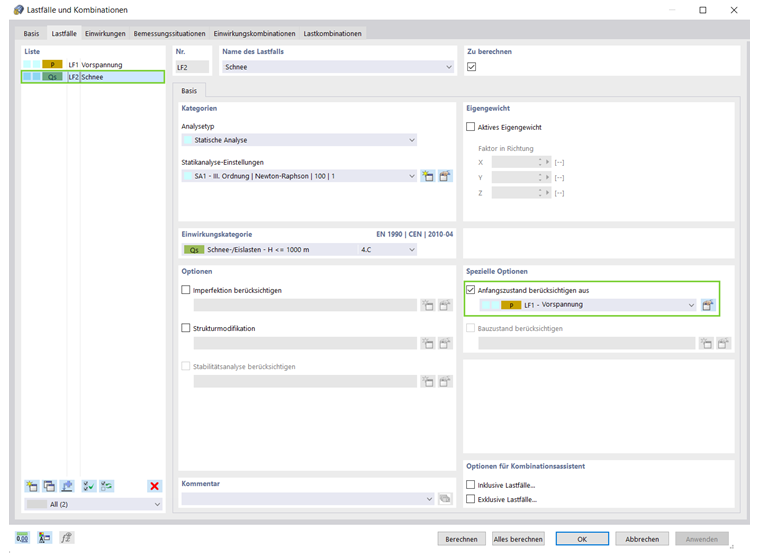Click green Qs swatch of LF2 in list
Image resolution: width=760 pixels, height=556 pixels.
52,77
